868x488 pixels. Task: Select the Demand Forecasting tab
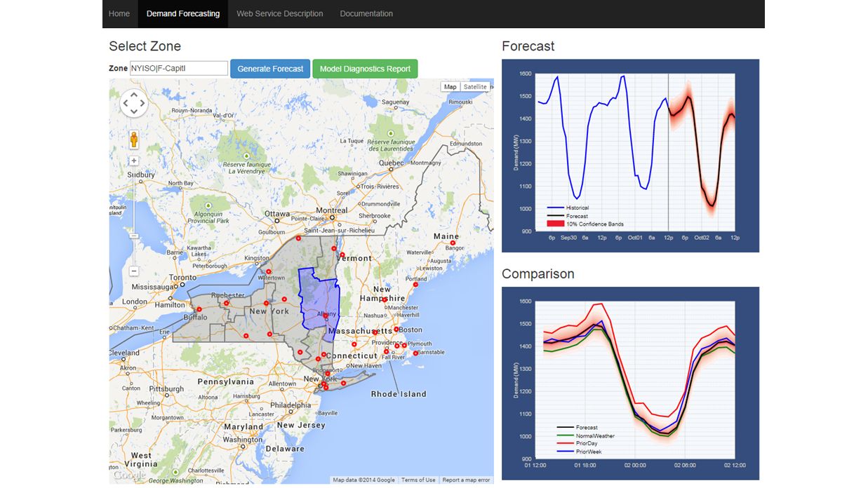coord(183,13)
